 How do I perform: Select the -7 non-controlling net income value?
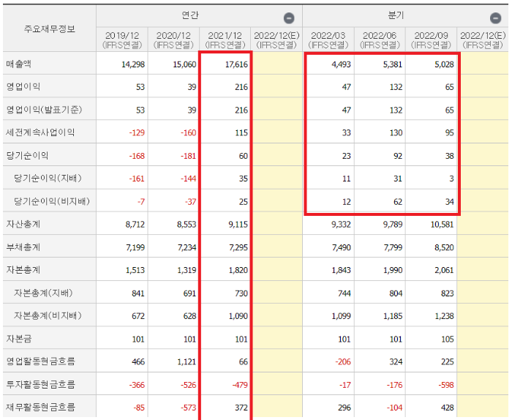tap(140, 202)
